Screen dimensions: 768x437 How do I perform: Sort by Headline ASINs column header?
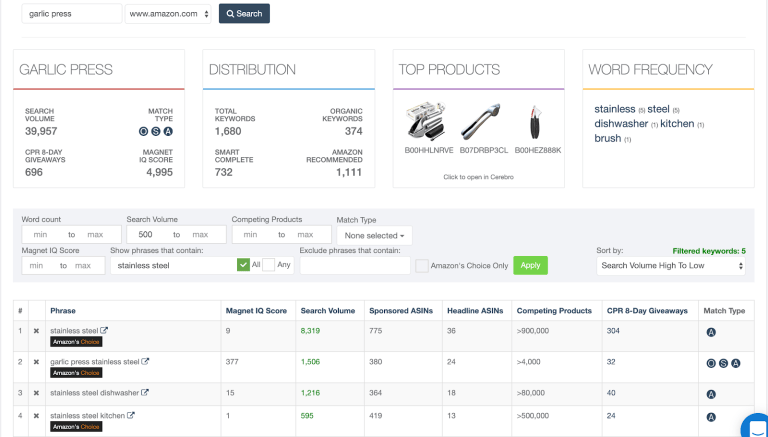[x=475, y=311]
